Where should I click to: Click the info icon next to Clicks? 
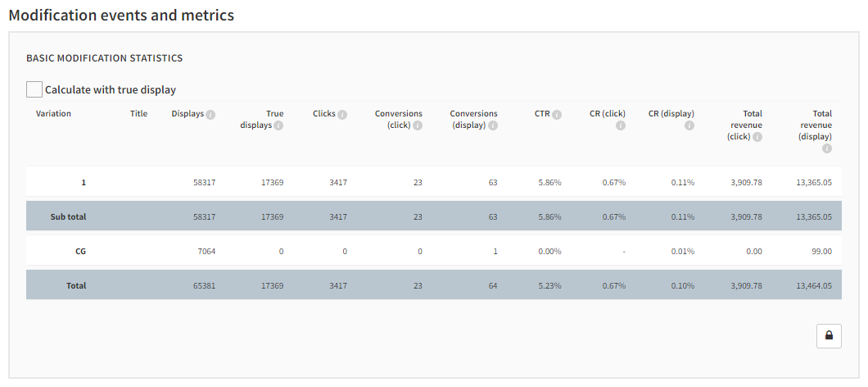(342, 115)
